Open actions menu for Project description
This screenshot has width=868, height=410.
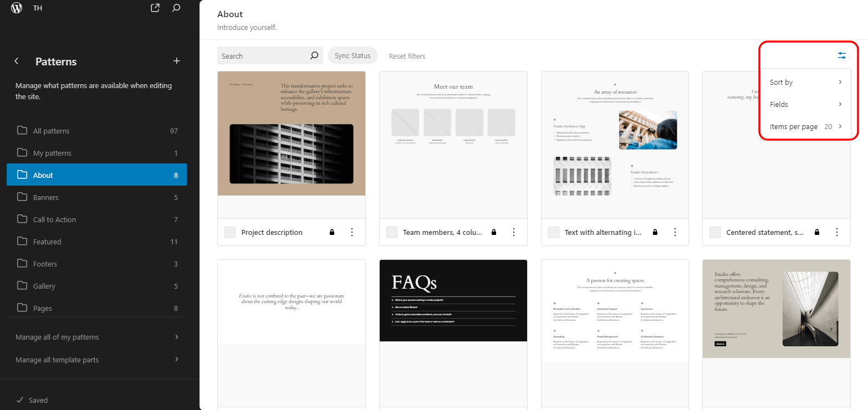351,232
